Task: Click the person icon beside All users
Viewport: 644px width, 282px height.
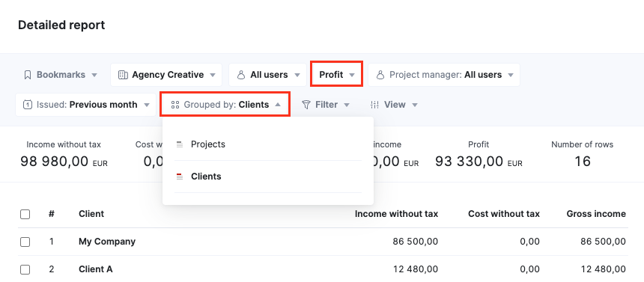Action: 241,75
